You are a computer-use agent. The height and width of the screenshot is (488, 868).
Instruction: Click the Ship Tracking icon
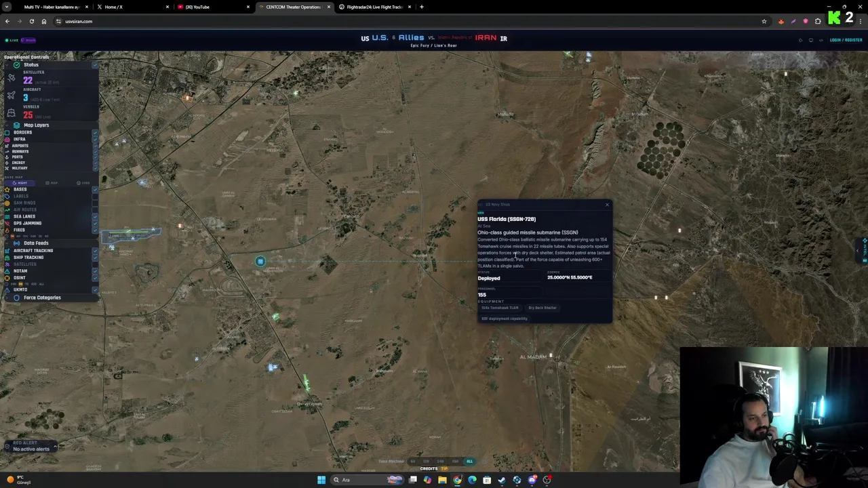(x=7, y=258)
